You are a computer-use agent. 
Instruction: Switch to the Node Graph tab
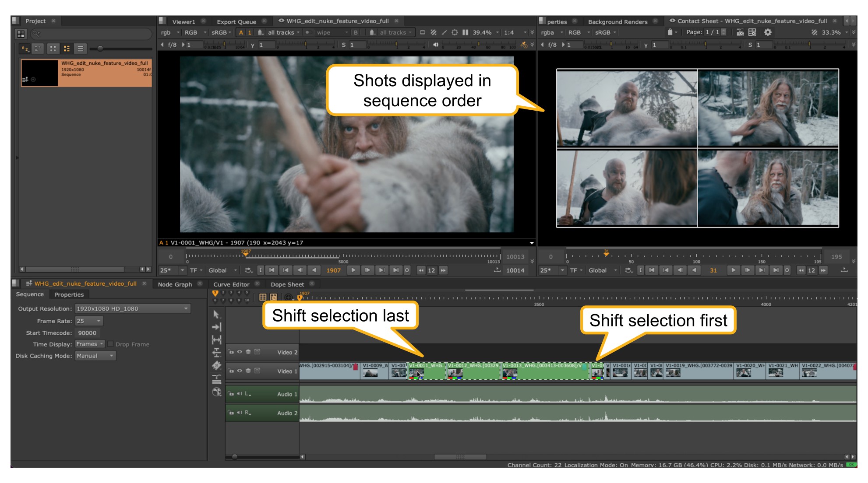click(175, 284)
